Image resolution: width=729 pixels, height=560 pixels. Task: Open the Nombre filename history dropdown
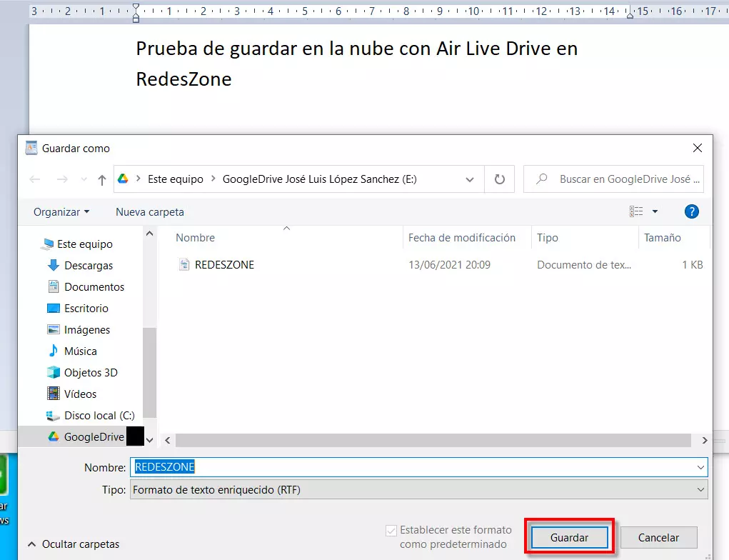click(x=700, y=467)
